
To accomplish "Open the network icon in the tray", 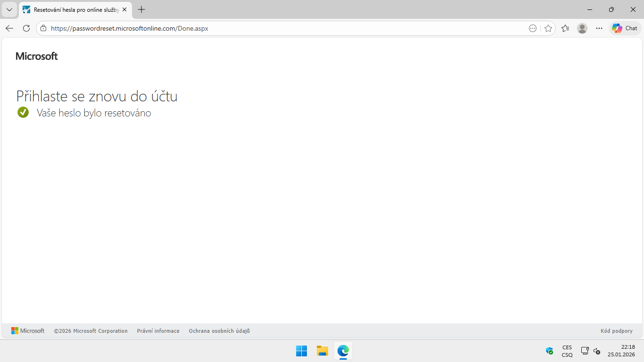I will click(585, 351).
